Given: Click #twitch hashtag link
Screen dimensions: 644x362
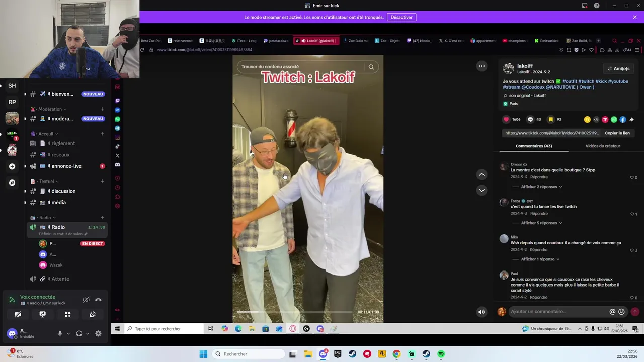Looking at the screenshot, I should coord(586,81).
